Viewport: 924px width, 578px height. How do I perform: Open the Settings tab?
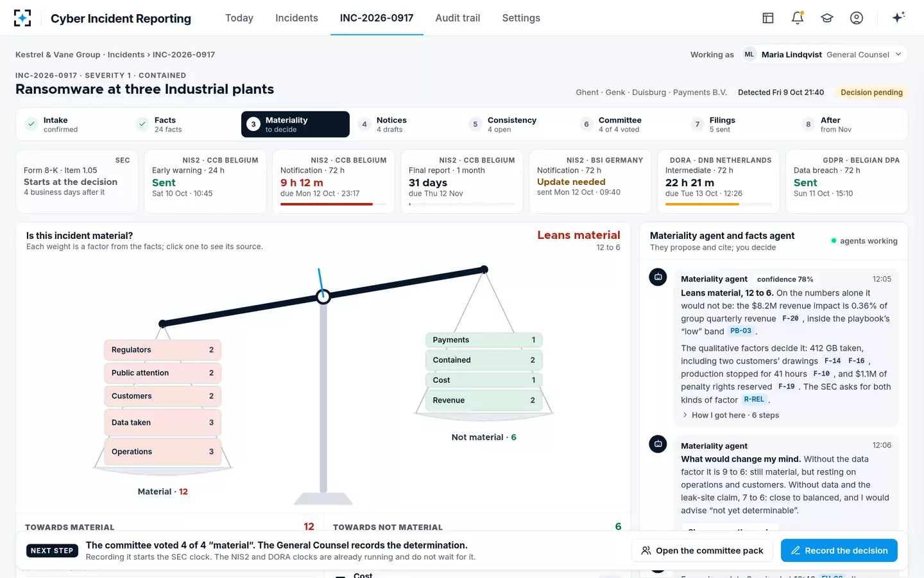[x=521, y=18]
